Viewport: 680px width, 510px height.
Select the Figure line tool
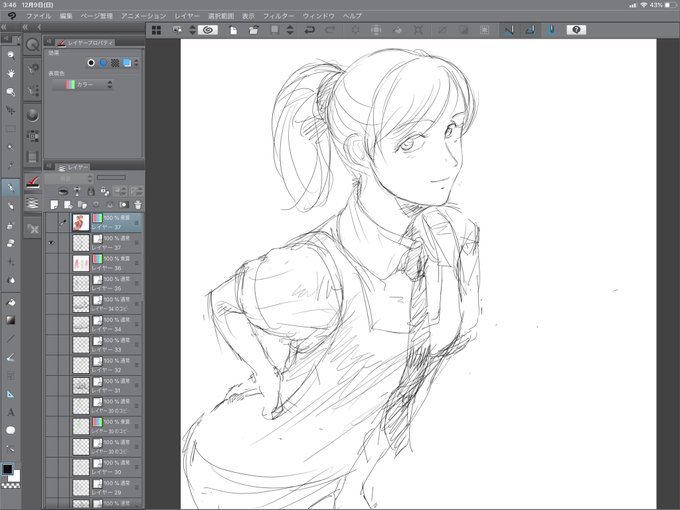[x=11, y=339]
